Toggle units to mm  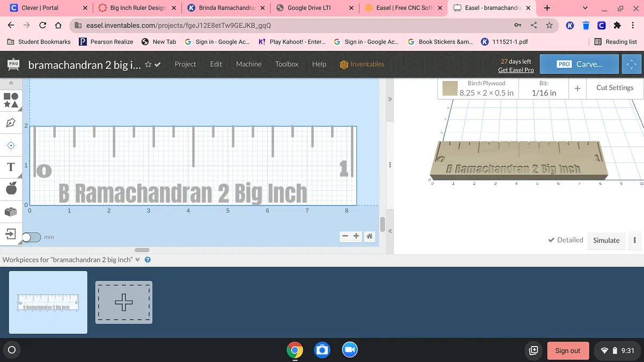click(x=32, y=237)
